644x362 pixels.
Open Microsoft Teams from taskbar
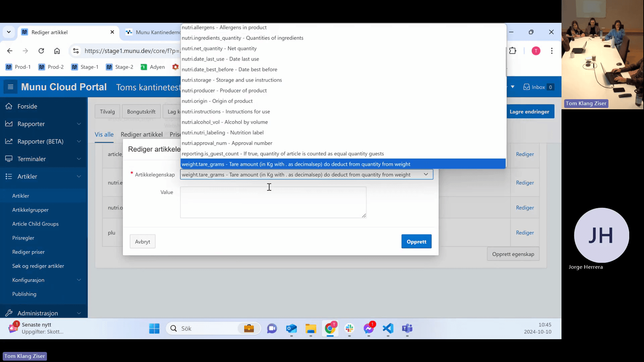pos(407,328)
